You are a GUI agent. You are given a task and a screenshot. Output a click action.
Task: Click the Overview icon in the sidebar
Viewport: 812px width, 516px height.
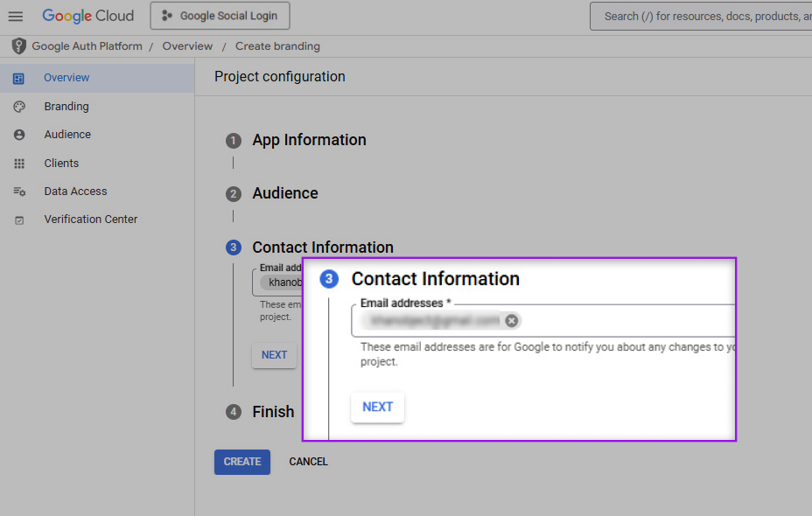(x=19, y=78)
